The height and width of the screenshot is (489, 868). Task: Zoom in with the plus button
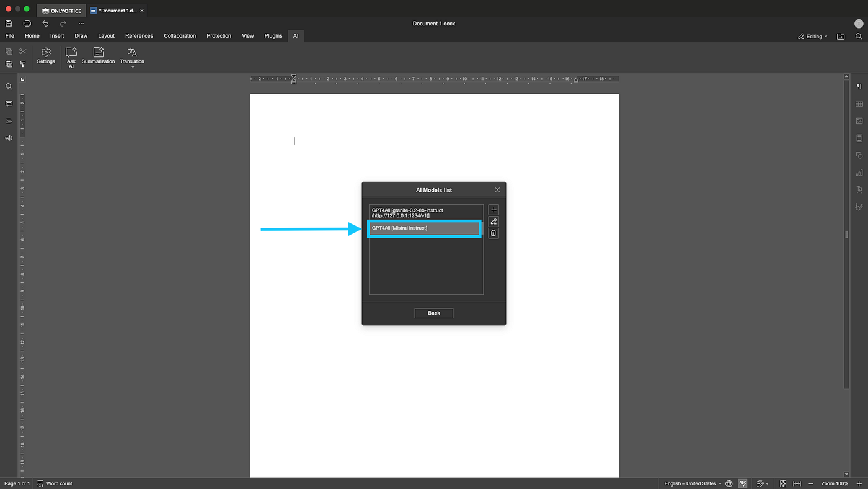(x=859, y=483)
